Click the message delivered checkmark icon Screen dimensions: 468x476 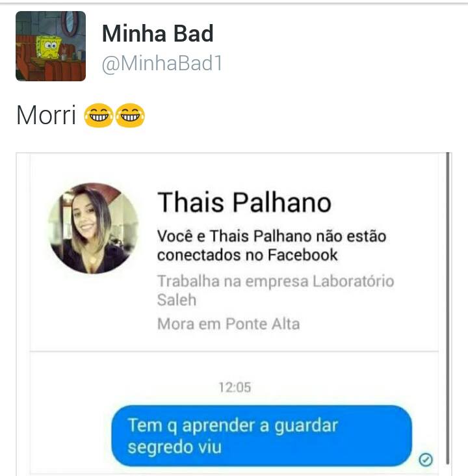coord(426,459)
